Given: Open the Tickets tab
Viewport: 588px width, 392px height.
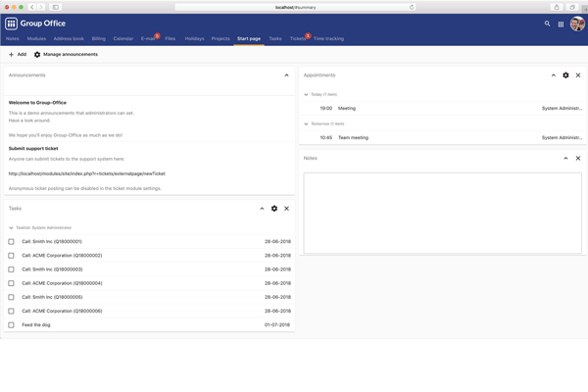Looking at the screenshot, I should coord(297,39).
